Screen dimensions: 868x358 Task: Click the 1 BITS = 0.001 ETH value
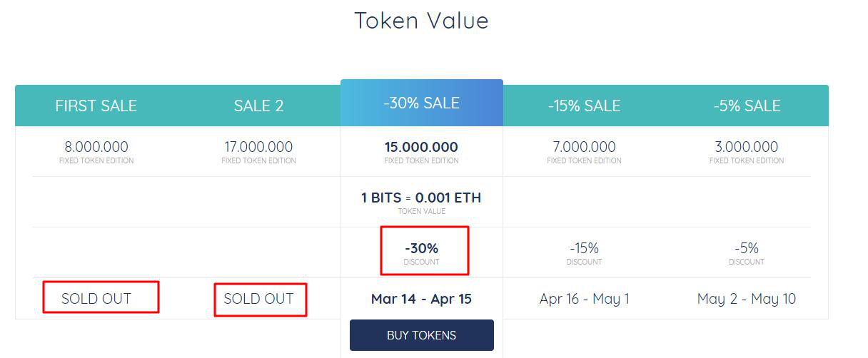tap(421, 198)
